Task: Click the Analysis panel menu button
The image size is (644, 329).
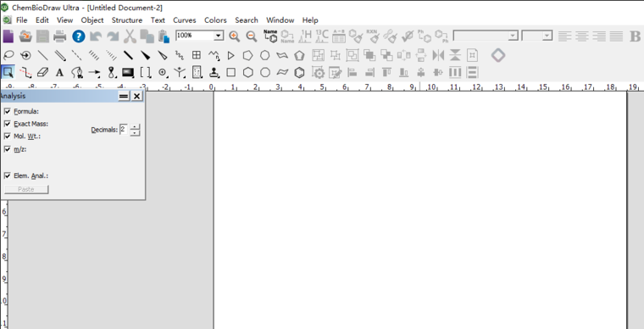Action: (x=124, y=96)
